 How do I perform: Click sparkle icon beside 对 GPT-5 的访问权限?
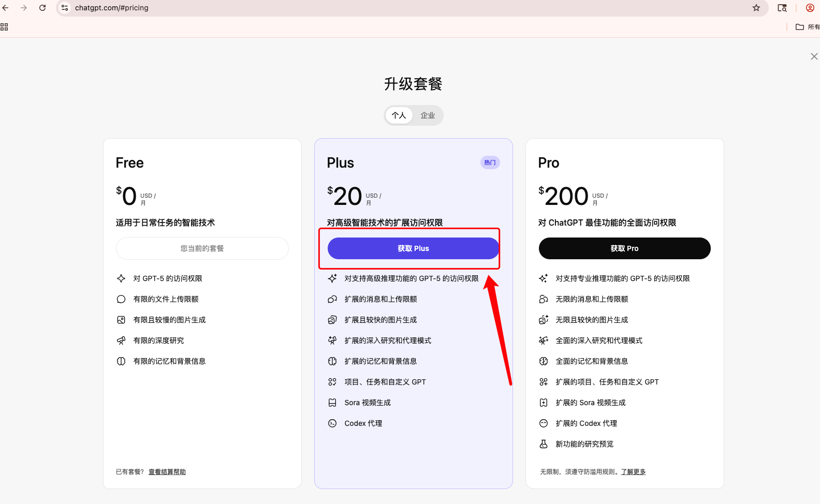pyautogui.click(x=121, y=278)
